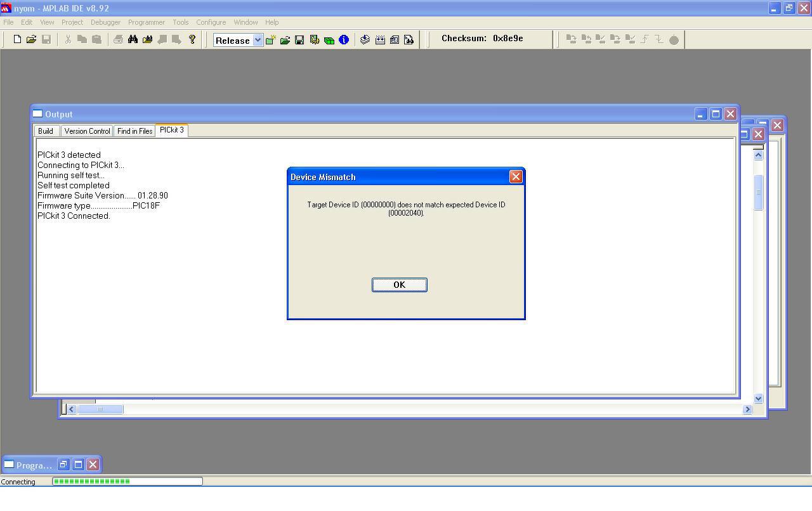The image size is (812, 511).
Task: Switch to the Version Control tab
Action: point(87,131)
